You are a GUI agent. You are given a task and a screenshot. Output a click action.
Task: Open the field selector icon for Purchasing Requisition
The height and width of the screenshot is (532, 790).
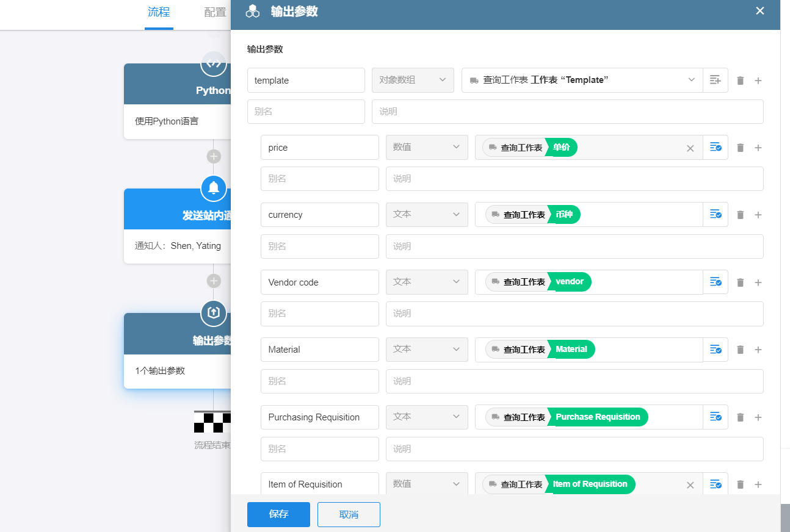coord(716,417)
